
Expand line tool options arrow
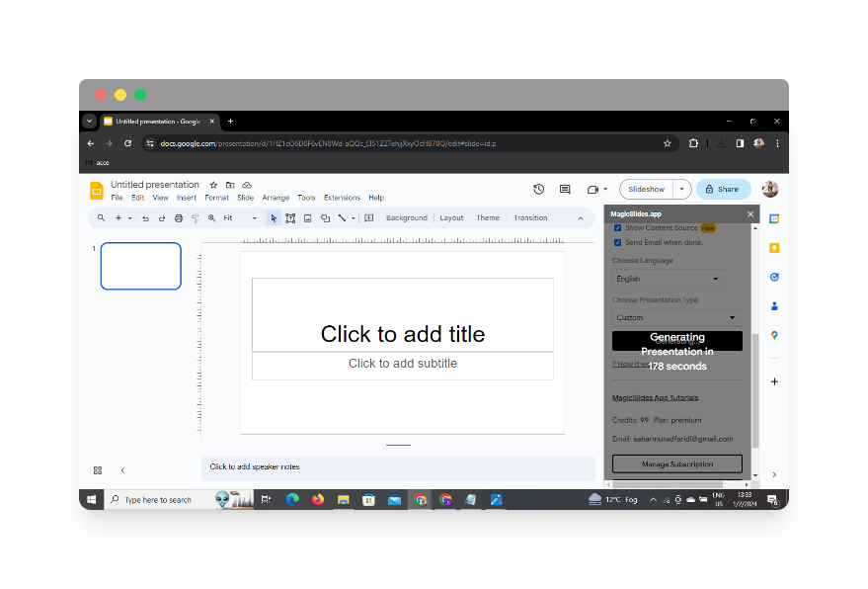[x=354, y=218]
